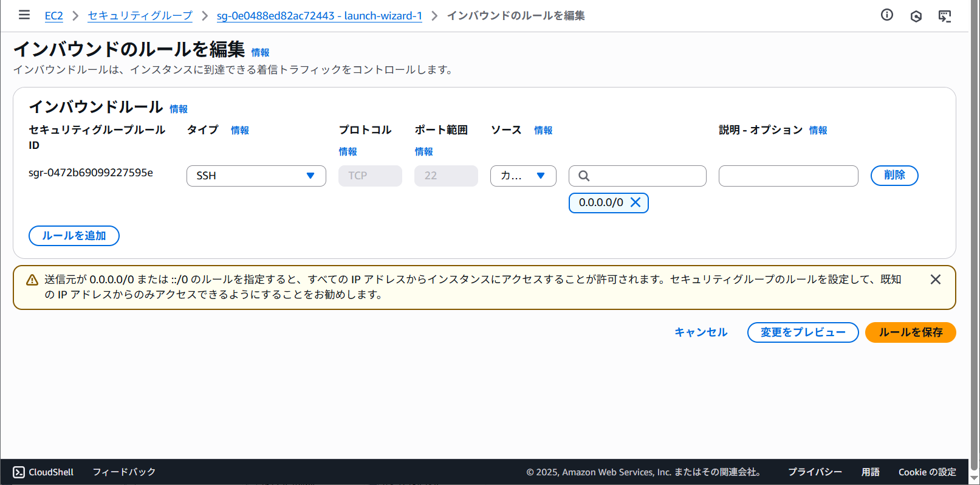Go to セキュリティグループ breadcrumb
The image size is (980, 485).
pyautogui.click(x=140, y=16)
